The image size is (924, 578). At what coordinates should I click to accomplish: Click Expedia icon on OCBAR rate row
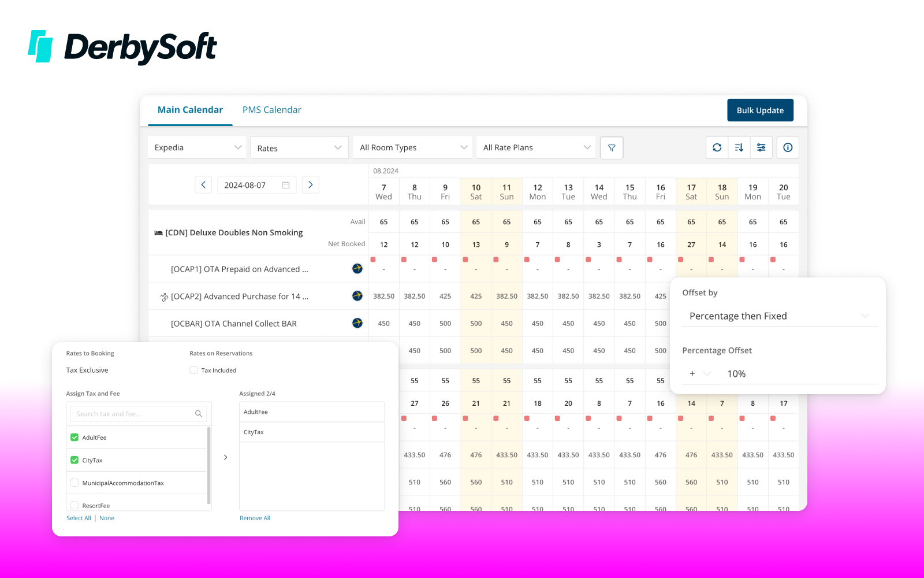[x=357, y=323]
